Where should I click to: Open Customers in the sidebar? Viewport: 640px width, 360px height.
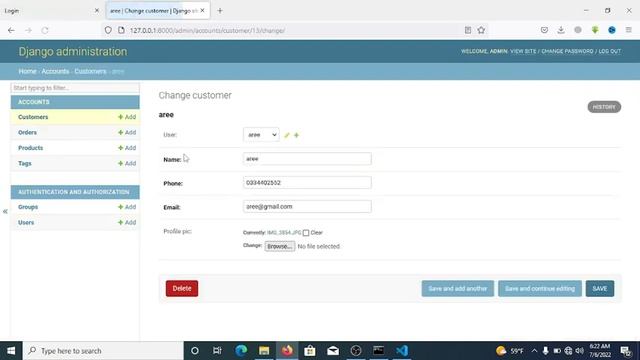33,117
